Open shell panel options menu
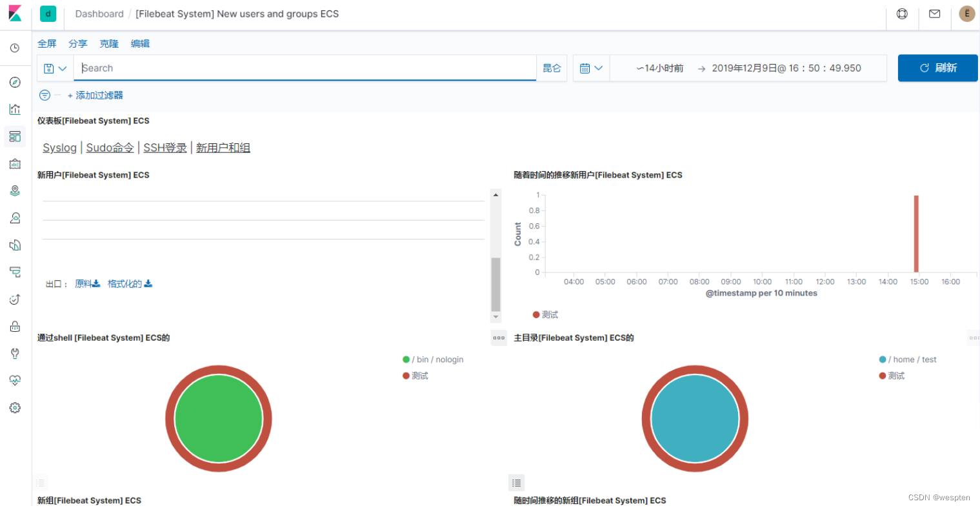 point(499,338)
